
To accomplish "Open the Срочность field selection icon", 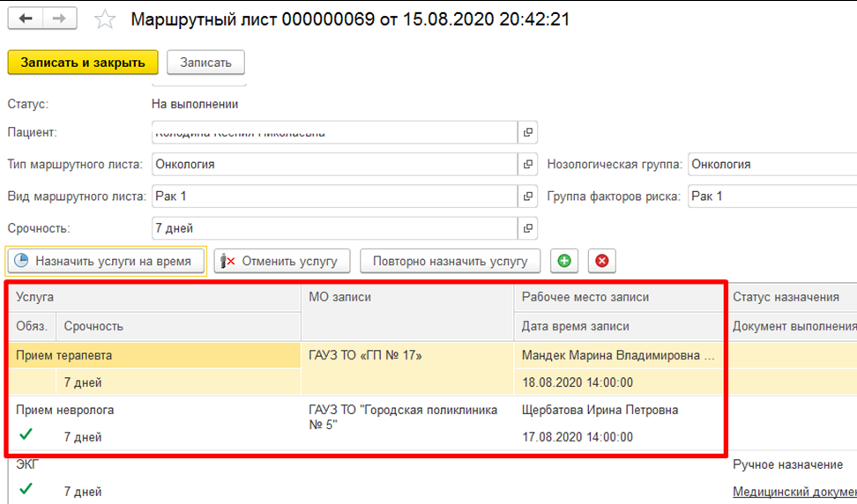I will pyautogui.click(x=528, y=228).
